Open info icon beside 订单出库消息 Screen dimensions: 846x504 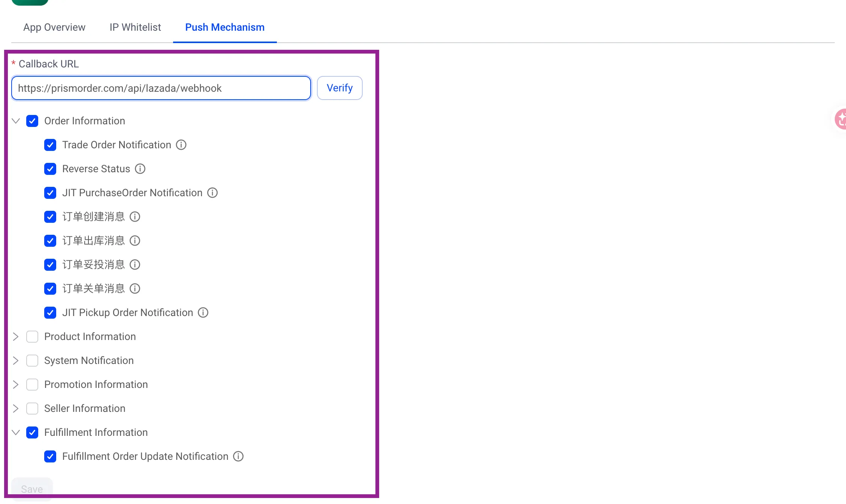tap(135, 241)
